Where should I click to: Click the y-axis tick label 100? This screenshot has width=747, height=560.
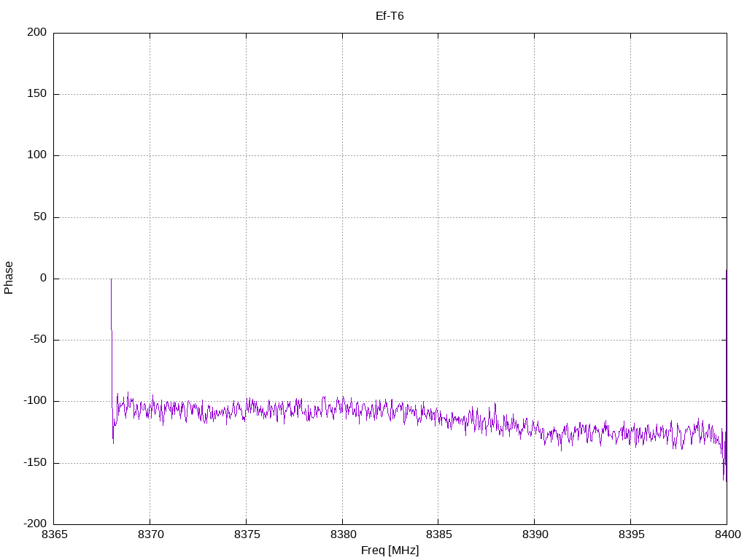37,155
